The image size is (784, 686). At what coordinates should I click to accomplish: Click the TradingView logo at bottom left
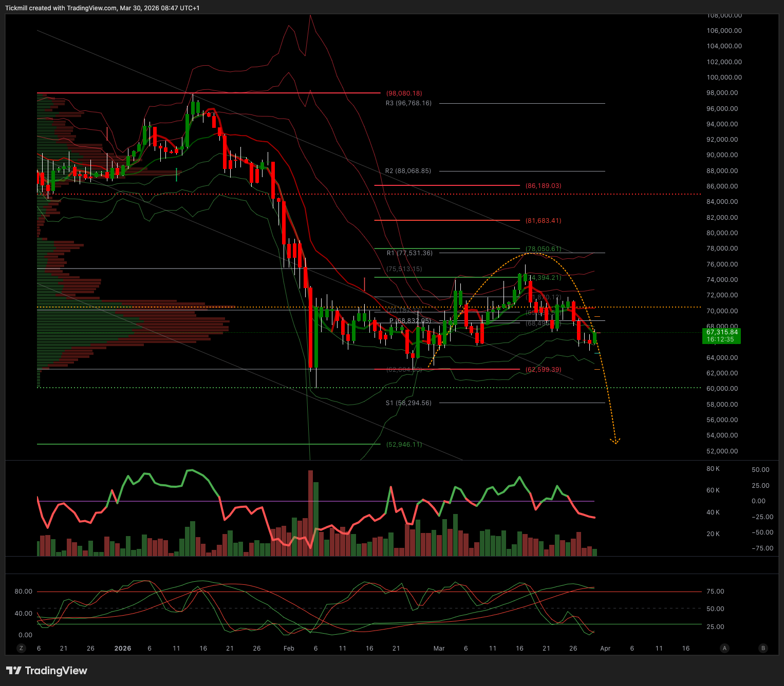(x=47, y=671)
